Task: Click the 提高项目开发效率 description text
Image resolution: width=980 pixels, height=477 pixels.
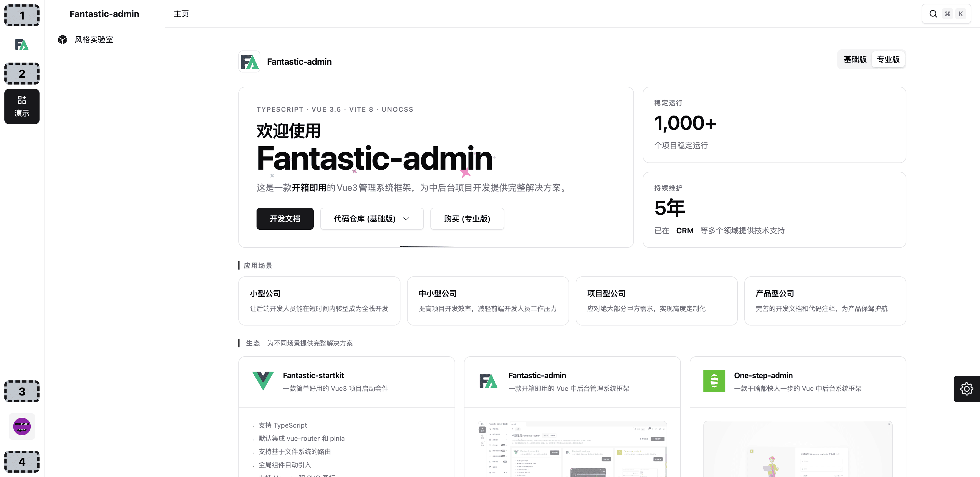Action: coord(487,309)
